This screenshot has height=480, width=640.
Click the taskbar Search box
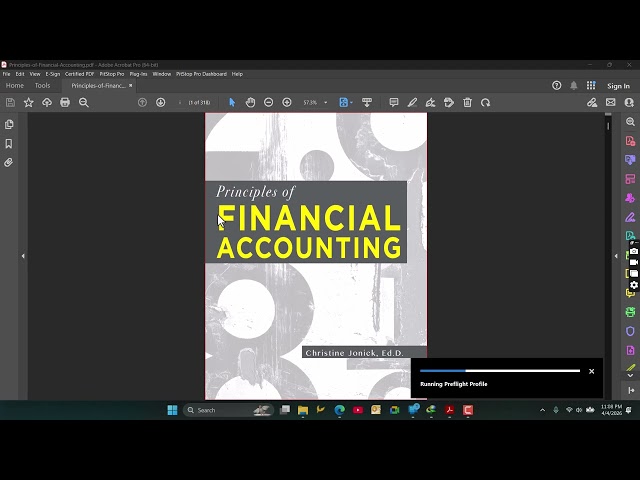point(229,410)
